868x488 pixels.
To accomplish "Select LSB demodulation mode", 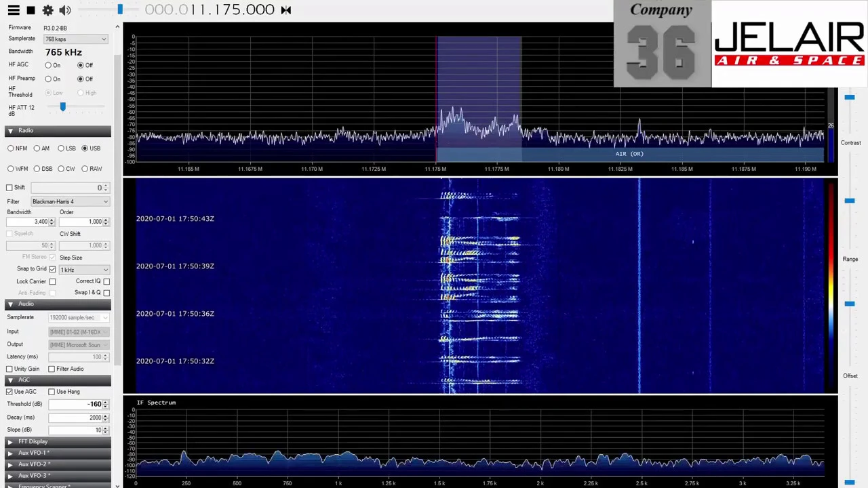I will 61,148.
